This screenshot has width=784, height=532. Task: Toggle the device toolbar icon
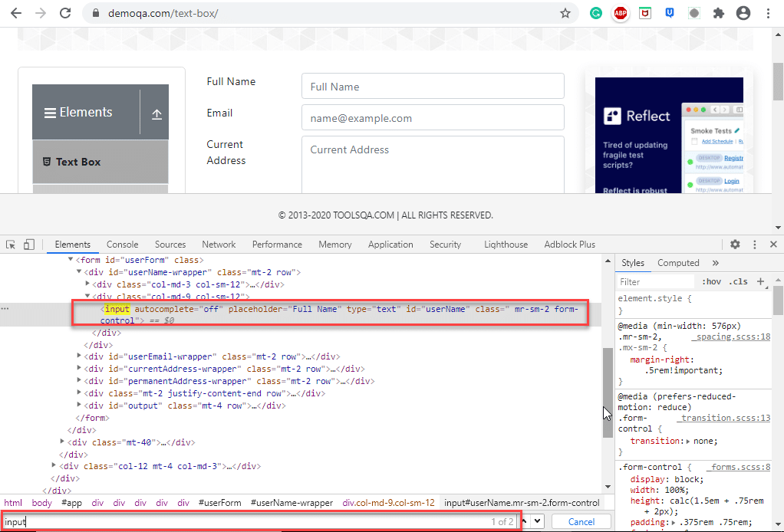[28, 243]
